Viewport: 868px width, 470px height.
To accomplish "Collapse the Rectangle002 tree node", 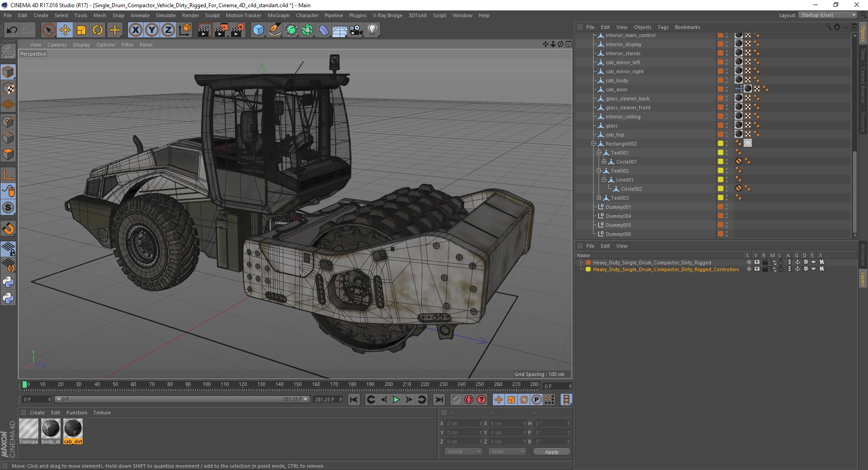I will (x=593, y=144).
